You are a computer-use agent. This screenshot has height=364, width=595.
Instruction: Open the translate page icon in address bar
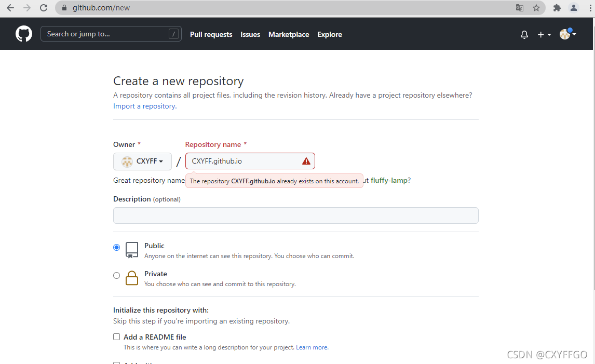click(x=520, y=8)
